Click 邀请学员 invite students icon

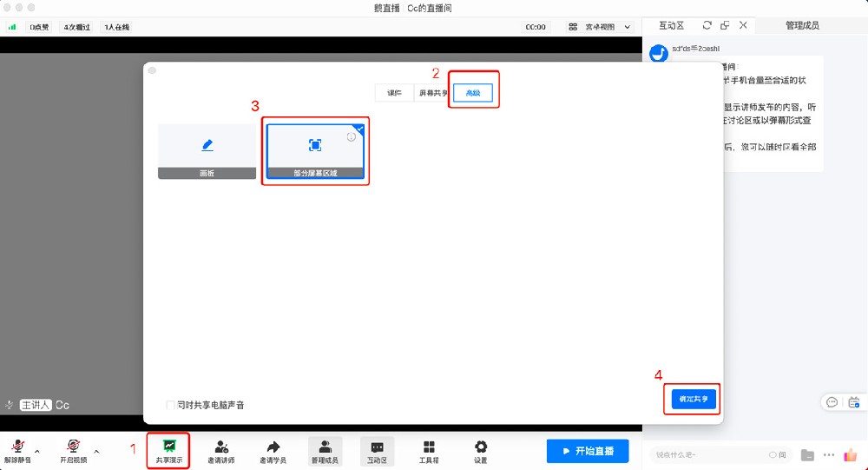pos(273,451)
